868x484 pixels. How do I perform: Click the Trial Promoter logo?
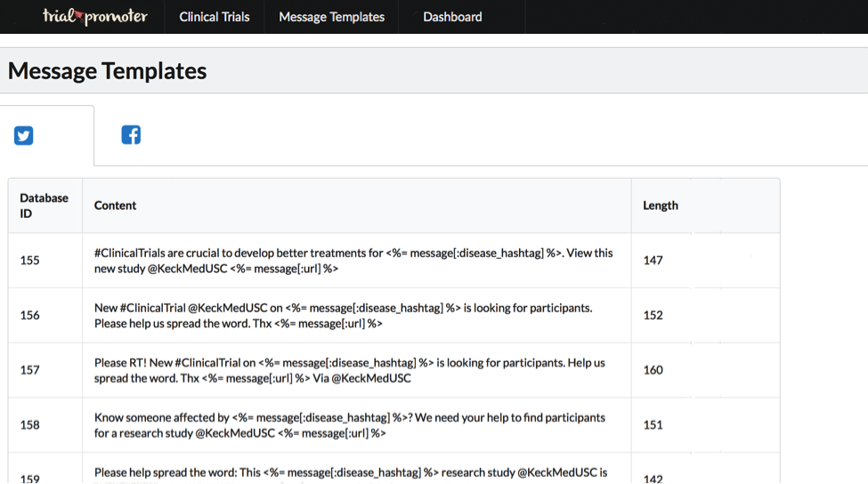(x=94, y=16)
